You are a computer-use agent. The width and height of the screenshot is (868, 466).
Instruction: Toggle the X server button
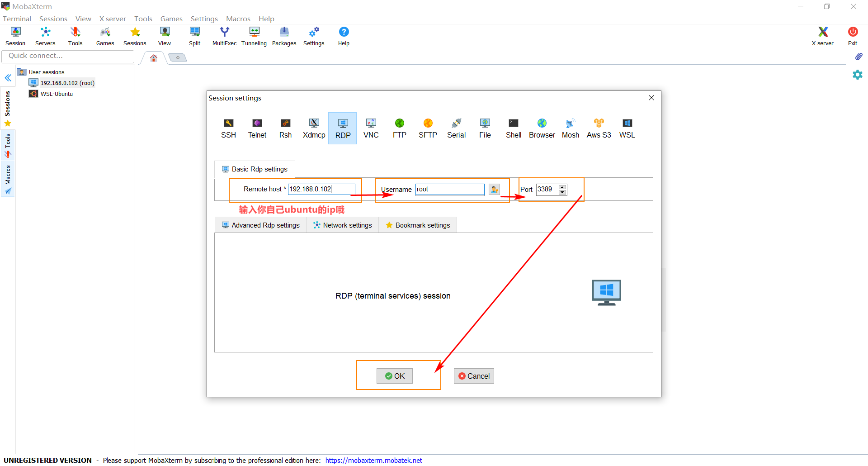(x=822, y=36)
